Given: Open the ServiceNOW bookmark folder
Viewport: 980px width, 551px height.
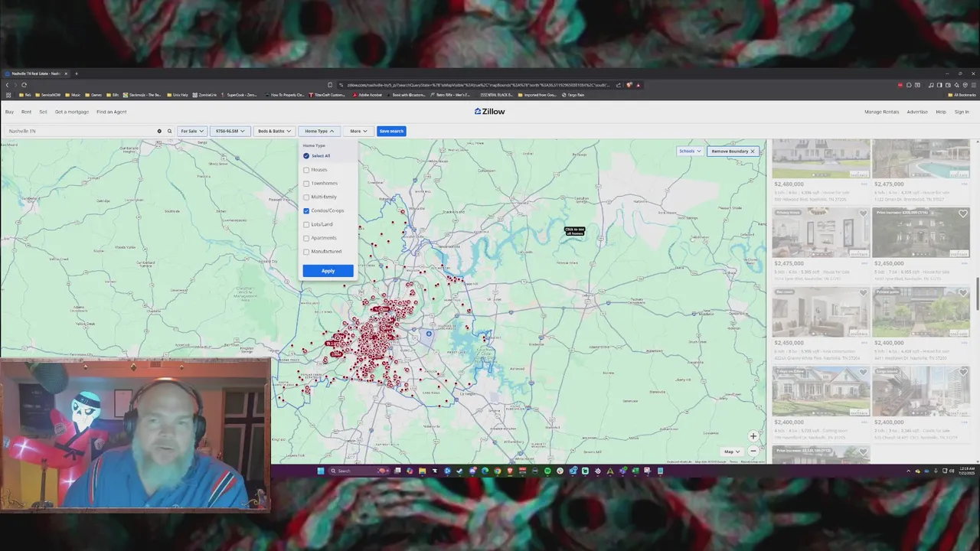Looking at the screenshot, I should 47,95.
